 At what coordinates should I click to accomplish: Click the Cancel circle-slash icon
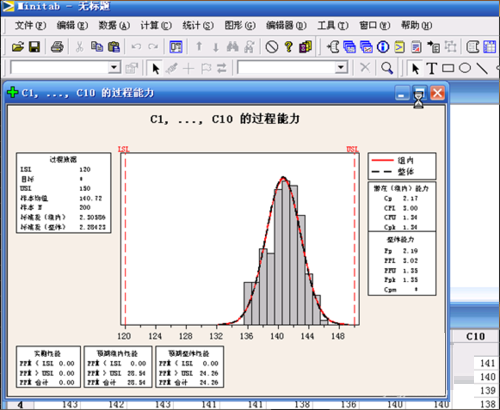[x=272, y=47]
